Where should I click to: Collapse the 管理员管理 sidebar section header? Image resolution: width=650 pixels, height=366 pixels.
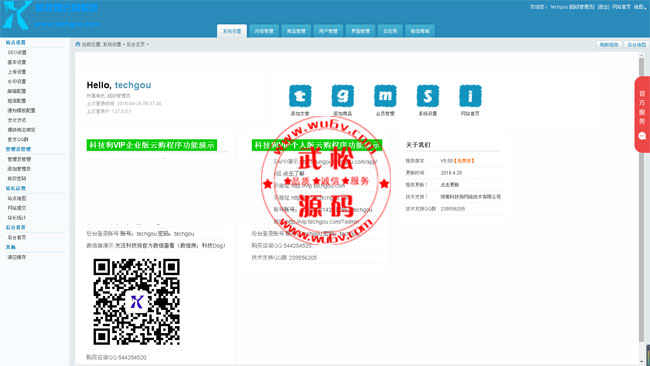pos(18,149)
